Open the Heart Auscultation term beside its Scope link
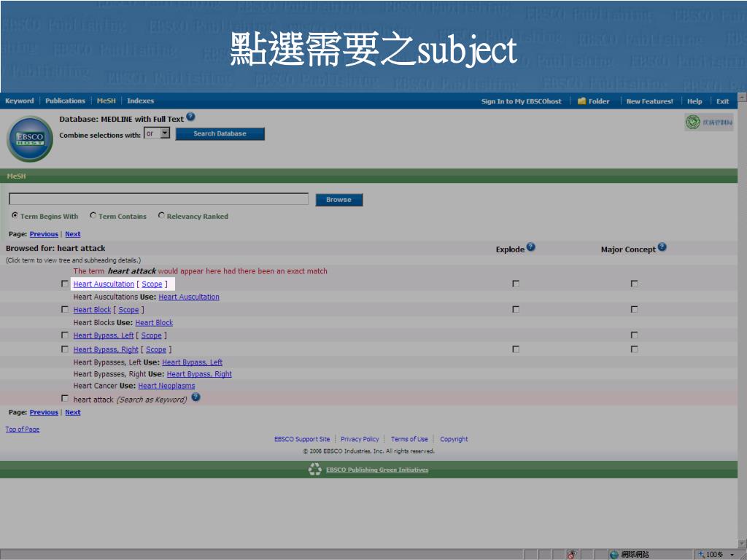The width and height of the screenshot is (747, 560). point(104,284)
